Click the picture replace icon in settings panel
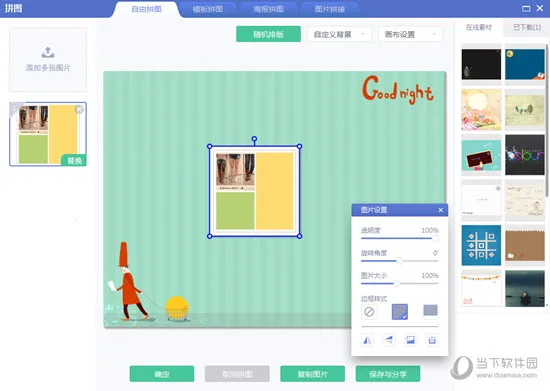Image resolution: width=550 pixels, height=391 pixels. (x=410, y=340)
